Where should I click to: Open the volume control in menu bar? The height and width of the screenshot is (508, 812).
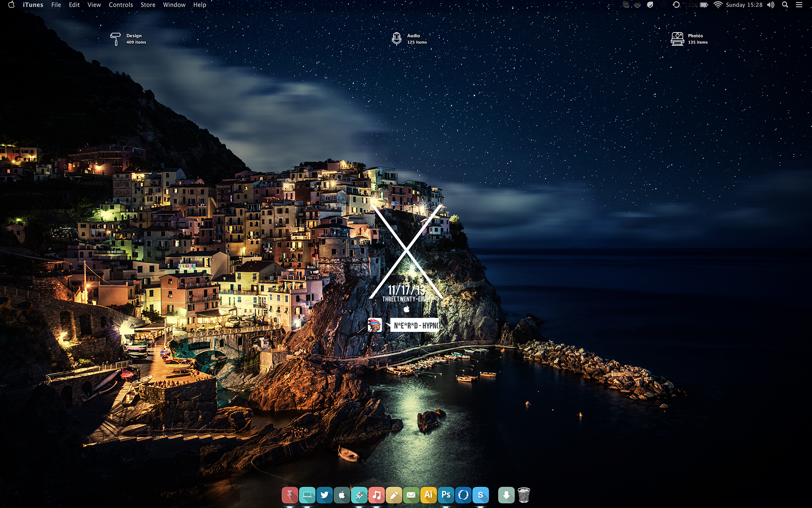pos(771,5)
